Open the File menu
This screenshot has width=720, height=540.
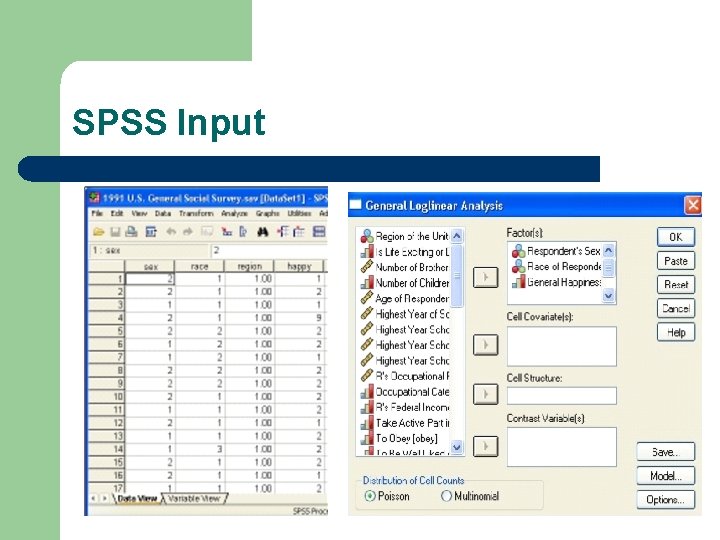[x=97, y=214]
